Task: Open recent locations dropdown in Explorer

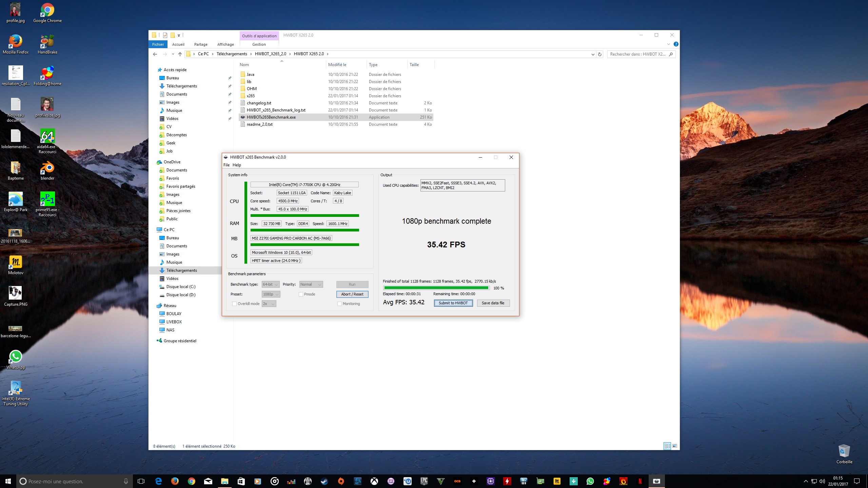Action: pos(173,54)
